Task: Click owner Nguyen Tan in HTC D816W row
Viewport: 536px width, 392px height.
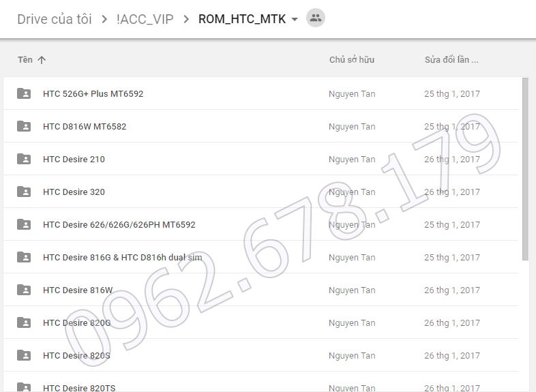Action: point(352,126)
